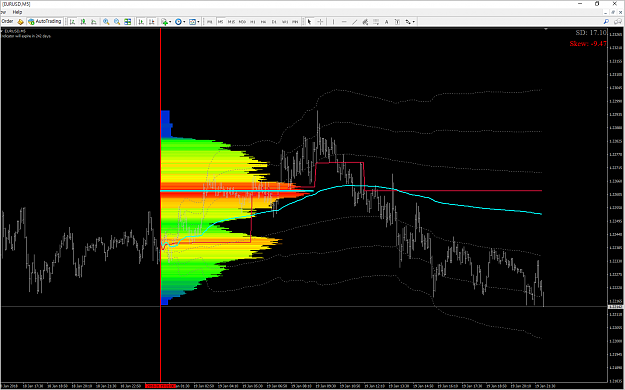625x390 pixels.
Task: Open the Help menu
Action: pos(17,12)
